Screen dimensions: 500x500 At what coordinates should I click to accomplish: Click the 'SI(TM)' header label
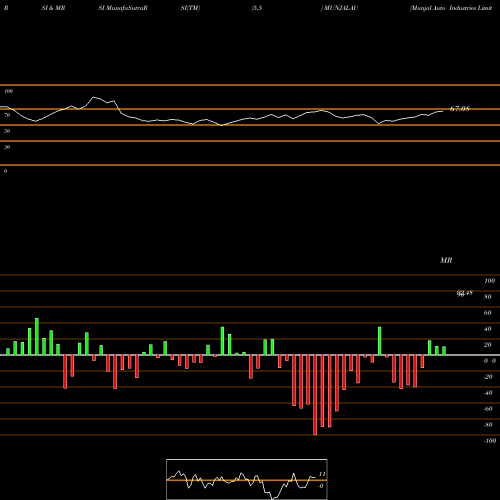[x=190, y=8]
